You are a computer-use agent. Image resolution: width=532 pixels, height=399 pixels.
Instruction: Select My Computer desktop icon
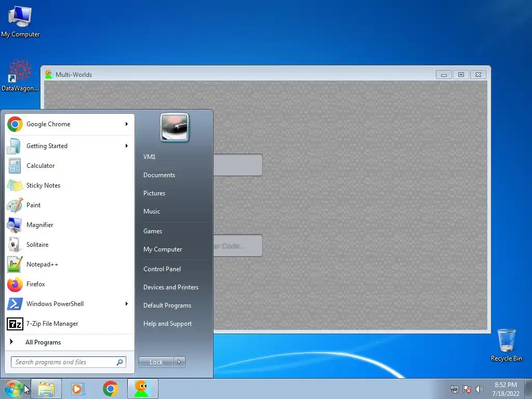[20, 21]
